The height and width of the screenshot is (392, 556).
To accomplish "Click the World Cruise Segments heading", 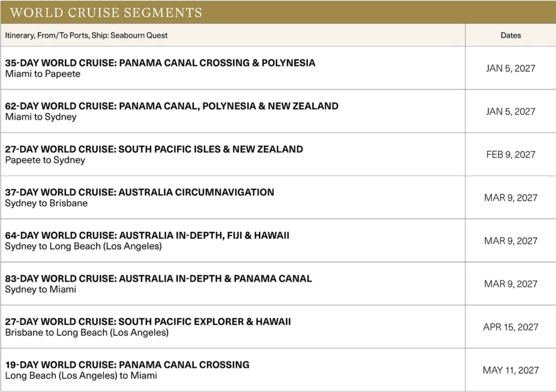I will point(106,13).
